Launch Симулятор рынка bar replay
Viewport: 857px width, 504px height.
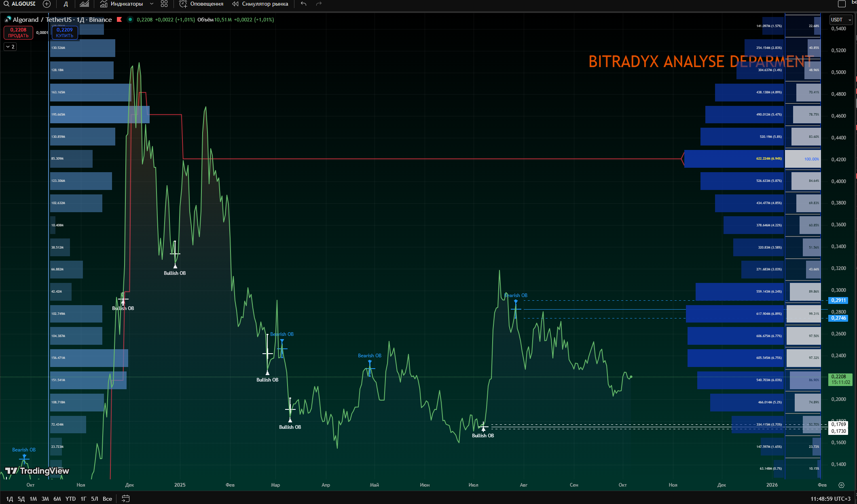(x=260, y=4)
